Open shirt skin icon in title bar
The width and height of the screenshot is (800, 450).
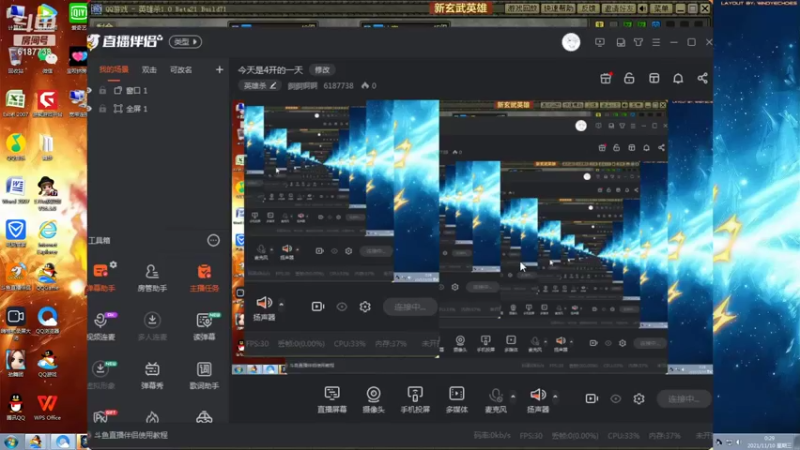click(638, 42)
